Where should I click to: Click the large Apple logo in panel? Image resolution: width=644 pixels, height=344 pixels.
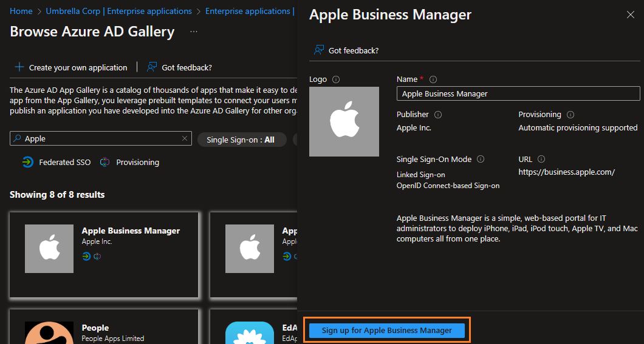[344, 121]
